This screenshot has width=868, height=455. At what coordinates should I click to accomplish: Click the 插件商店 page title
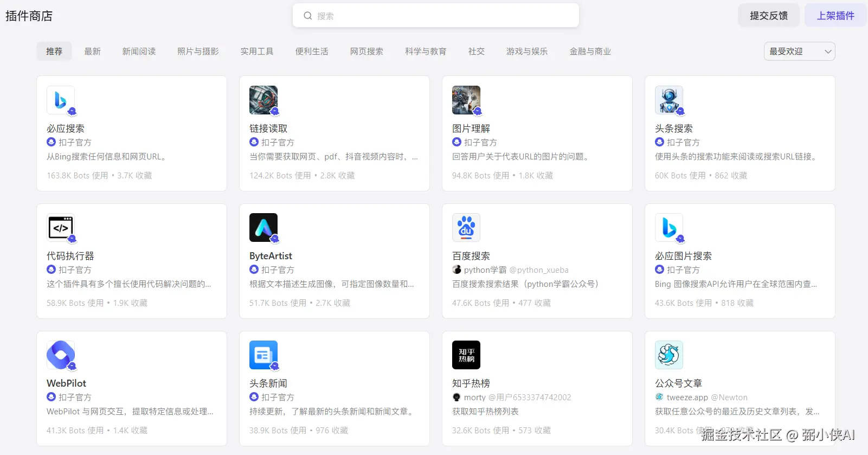click(x=29, y=16)
